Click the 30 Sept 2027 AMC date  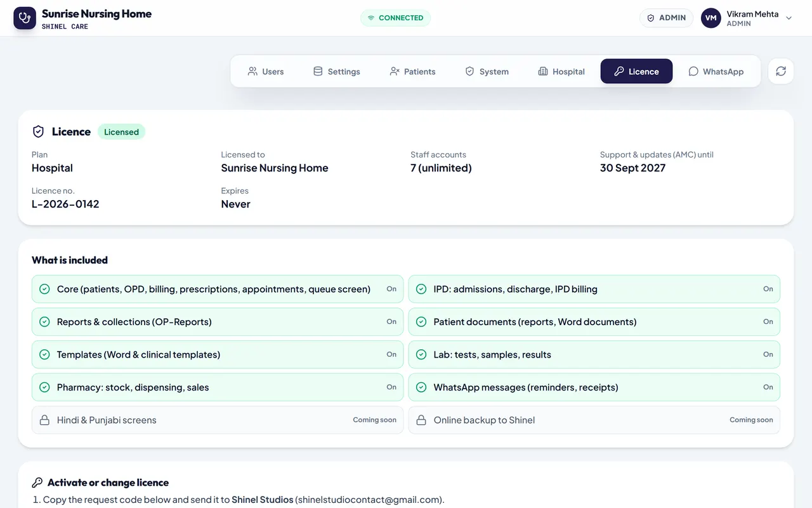click(632, 168)
